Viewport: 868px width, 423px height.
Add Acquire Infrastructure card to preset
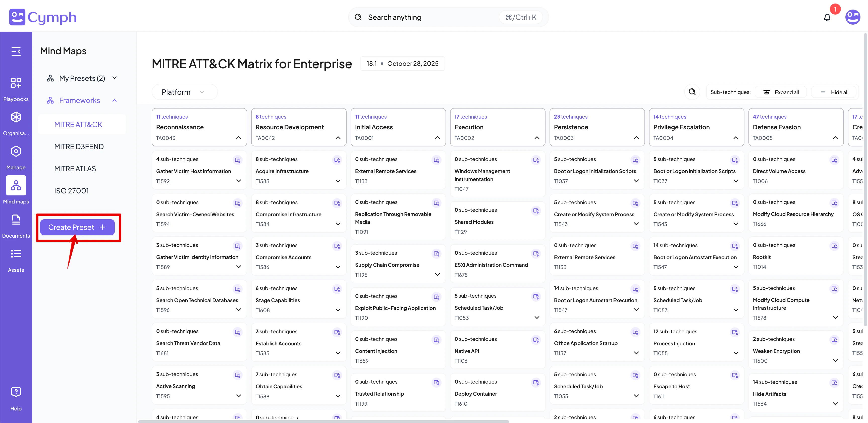click(337, 160)
